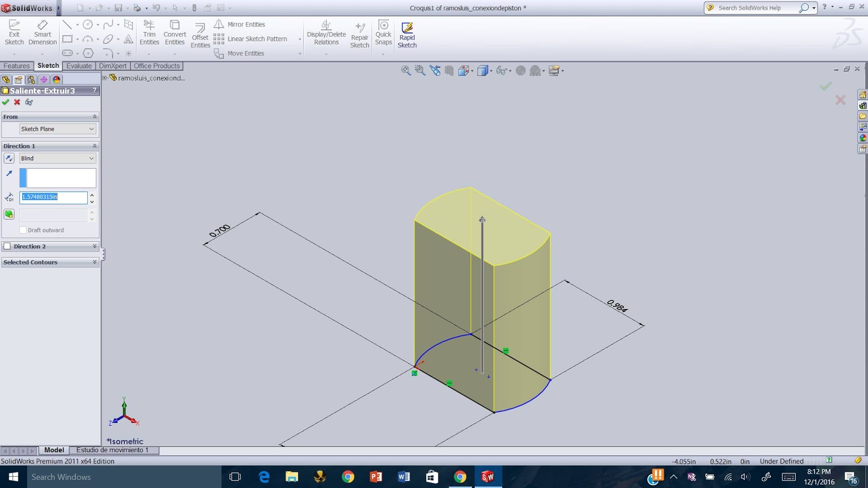868x488 pixels.
Task: Click the Exit Sketch button
Action: (x=14, y=33)
